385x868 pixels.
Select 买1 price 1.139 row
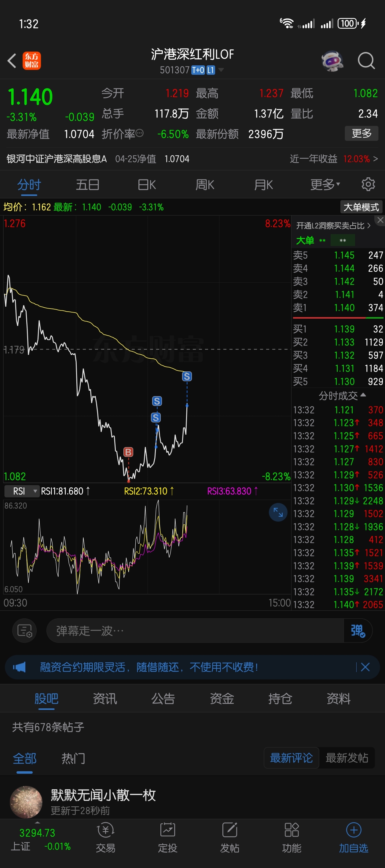[x=338, y=329]
